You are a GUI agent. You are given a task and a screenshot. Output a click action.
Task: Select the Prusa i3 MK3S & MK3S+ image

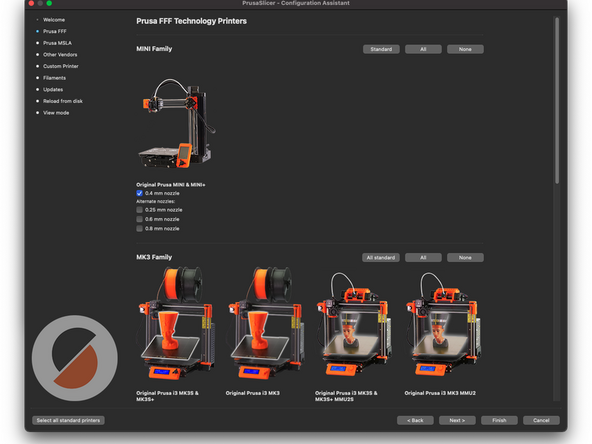pos(176,323)
